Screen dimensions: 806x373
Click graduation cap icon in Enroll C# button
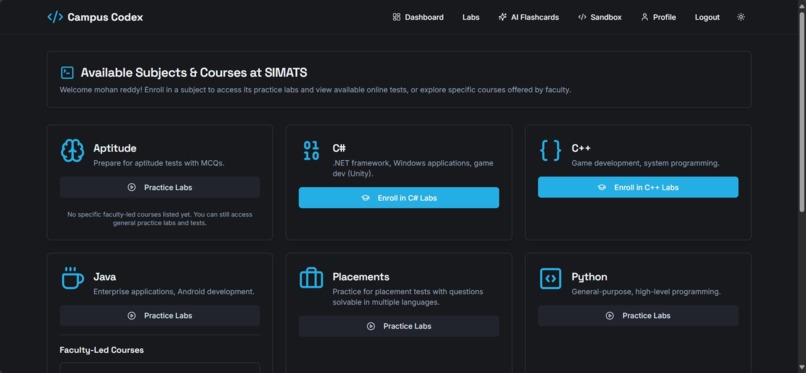click(x=365, y=198)
